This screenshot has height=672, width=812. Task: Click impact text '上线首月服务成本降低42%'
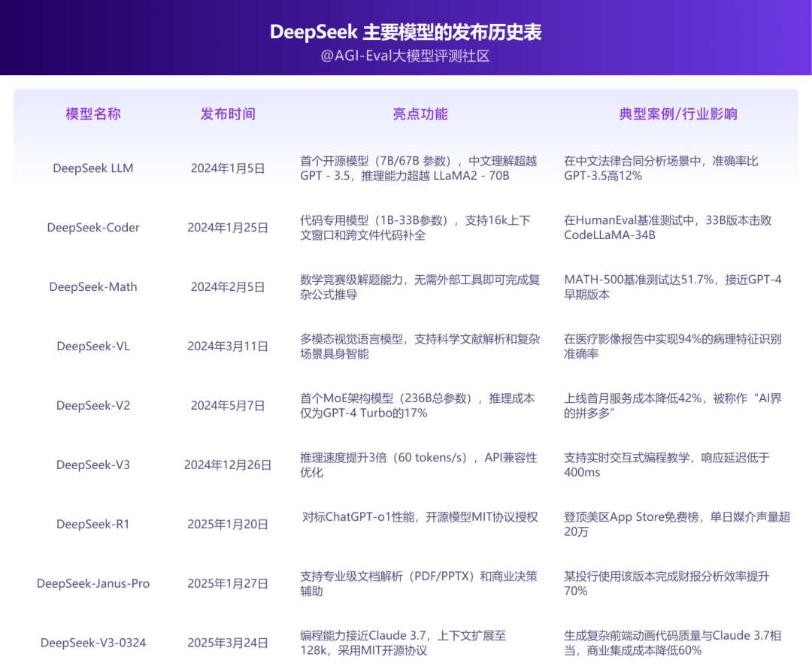point(633,398)
